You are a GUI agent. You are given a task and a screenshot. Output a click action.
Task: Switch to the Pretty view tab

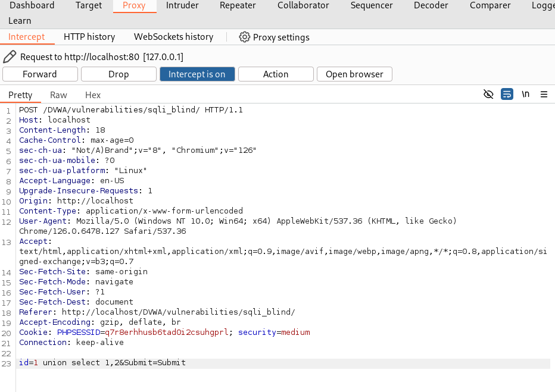(20, 95)
